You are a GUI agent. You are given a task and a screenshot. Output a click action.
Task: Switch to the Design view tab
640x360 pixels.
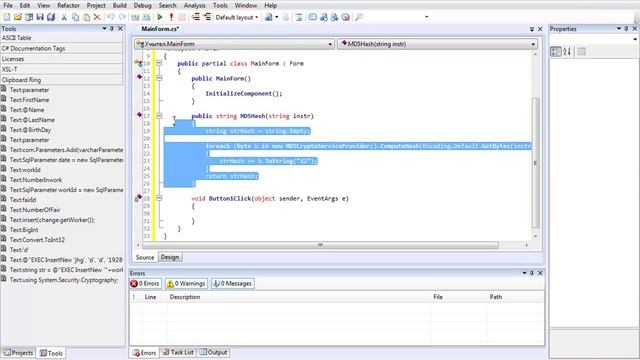click(x=170, y=257)
